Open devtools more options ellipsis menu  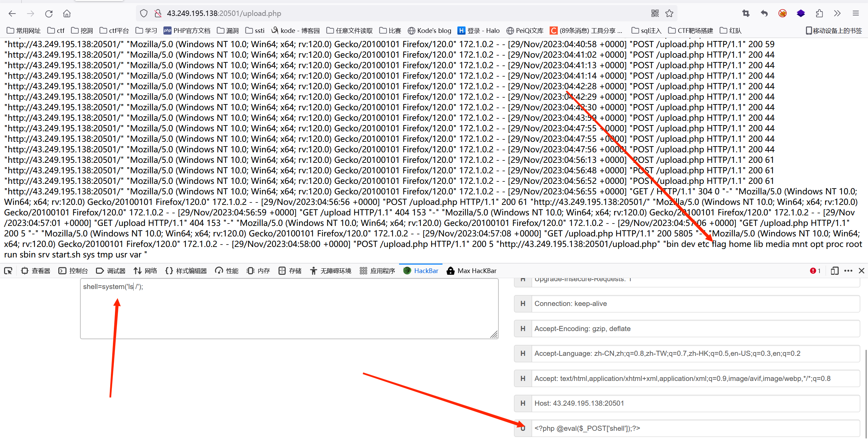coord(848,271)
